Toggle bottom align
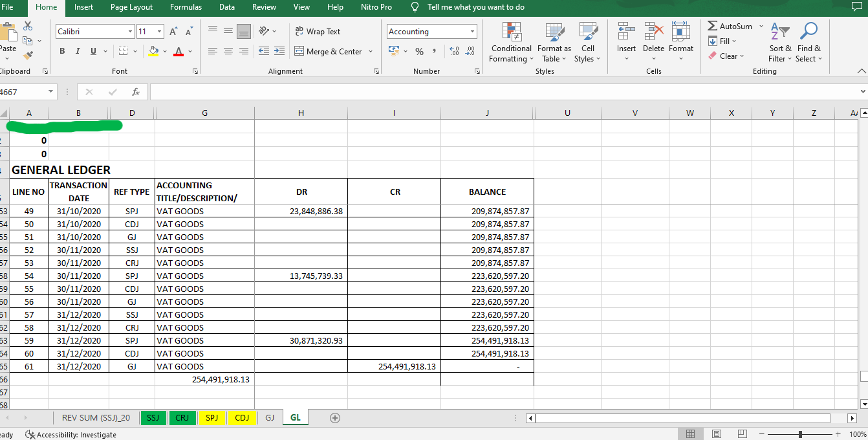This screenshot has height=440, width=868. [244, 31]
